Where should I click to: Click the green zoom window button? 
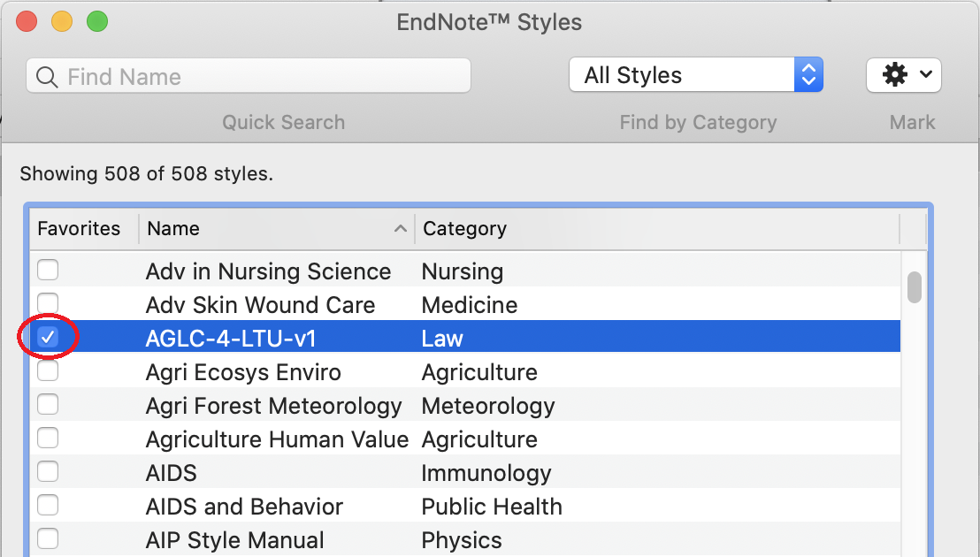(97, 22)
